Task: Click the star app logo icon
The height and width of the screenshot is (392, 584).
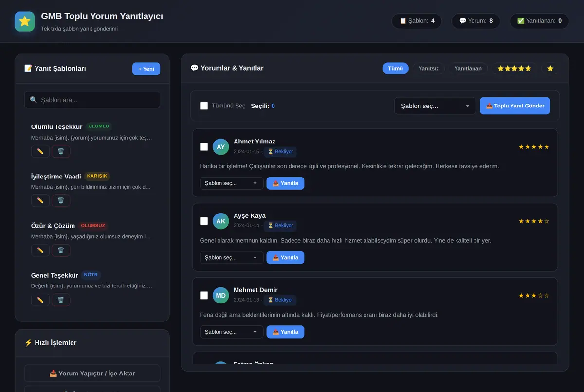Action: point(25,21)
